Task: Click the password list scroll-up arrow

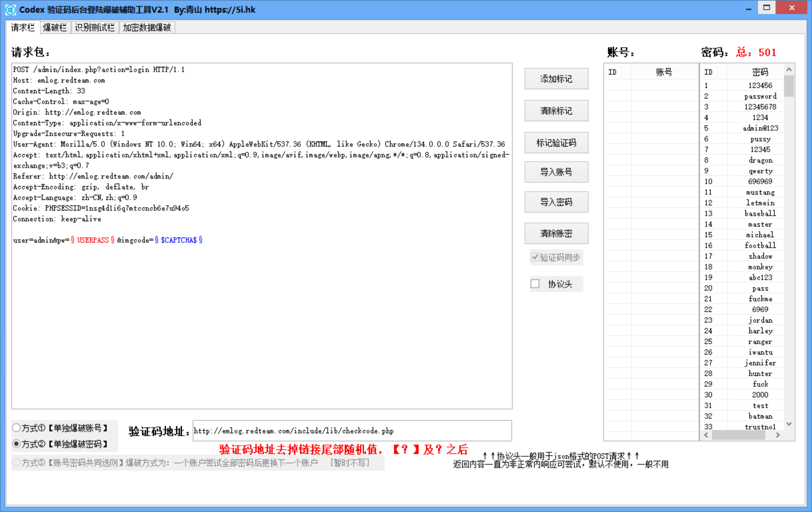Action: [789, 69]
